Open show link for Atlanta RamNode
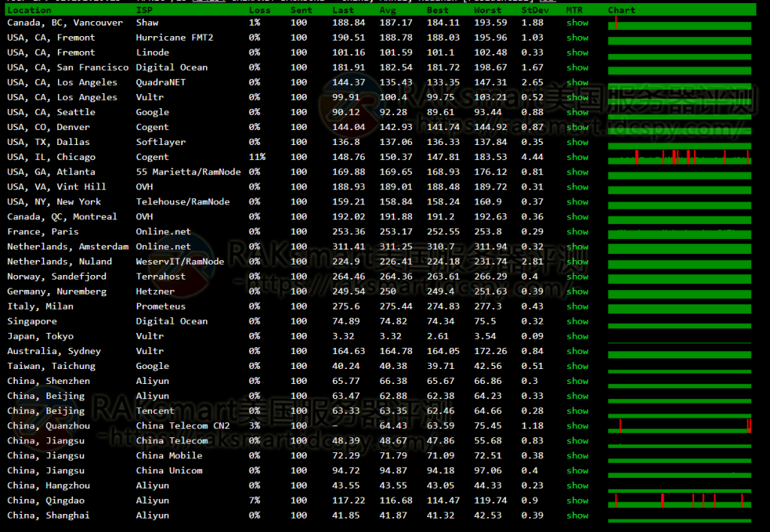 coord(577,172)
